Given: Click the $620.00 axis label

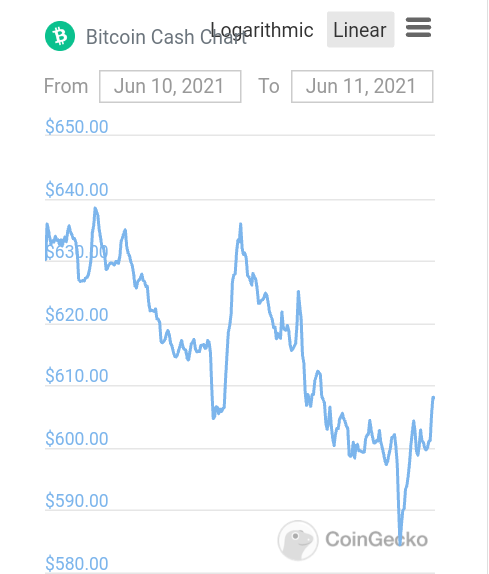Looking at the screenshot, I should click(77, 315).
